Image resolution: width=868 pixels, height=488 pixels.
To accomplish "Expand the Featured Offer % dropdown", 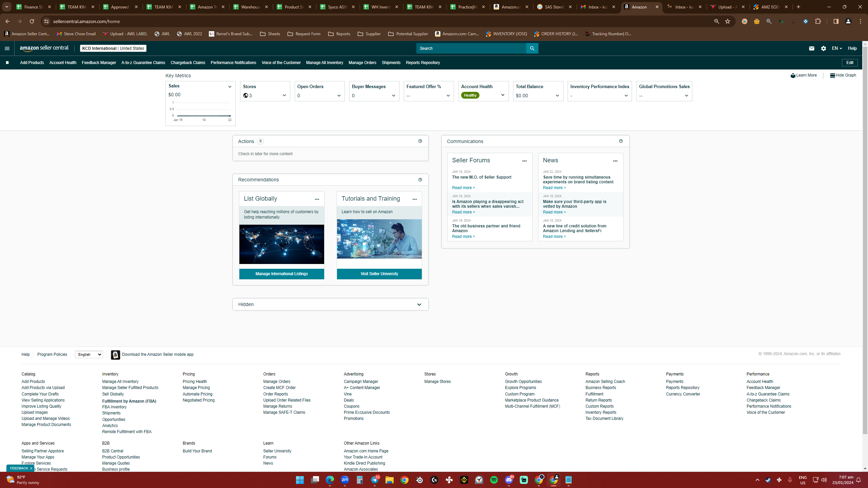I will click(x=448, y=96).
